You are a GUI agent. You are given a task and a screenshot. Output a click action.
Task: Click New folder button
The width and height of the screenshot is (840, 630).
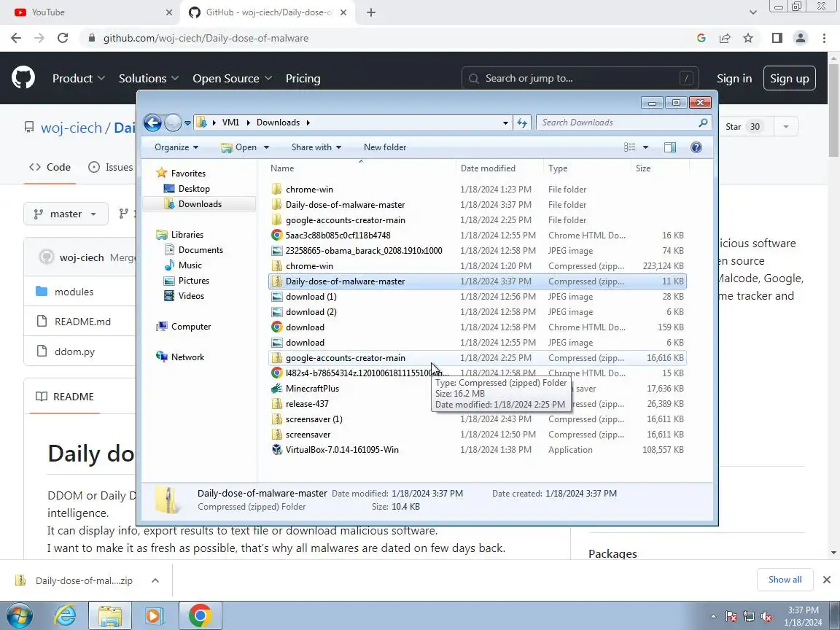(x=385, y=147)
